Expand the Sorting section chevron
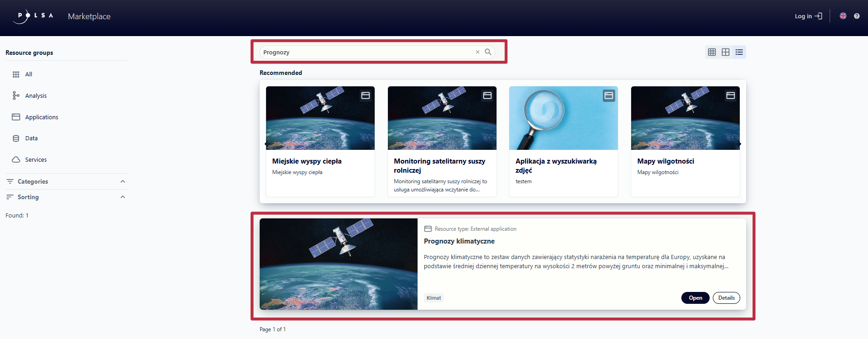The height and width of the screenshot is (339, 868). [123, 197]
